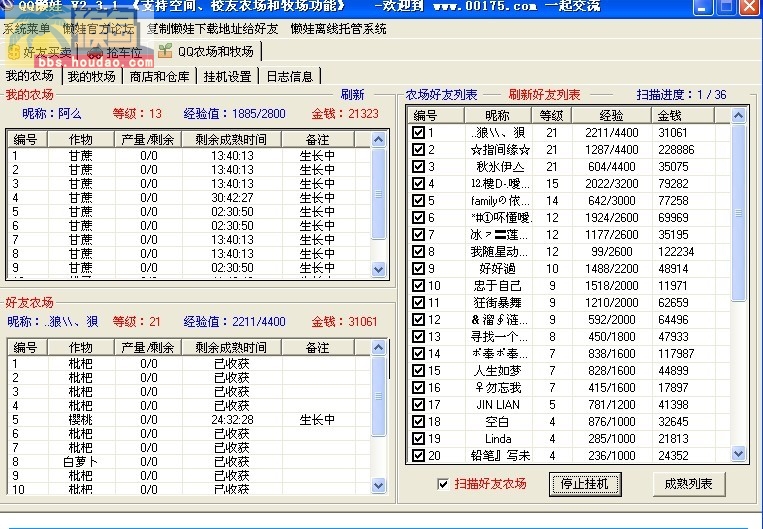Click 昵称 column header in friend list

498,116
